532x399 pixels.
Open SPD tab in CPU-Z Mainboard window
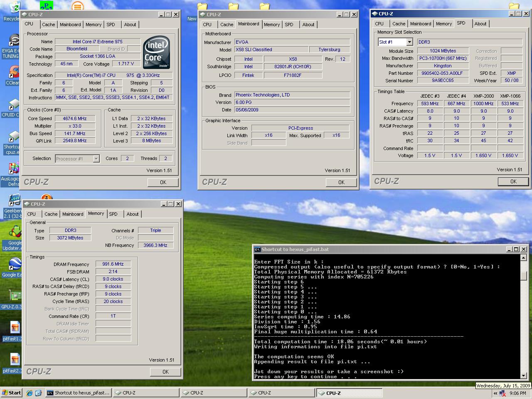click(289, 25)
